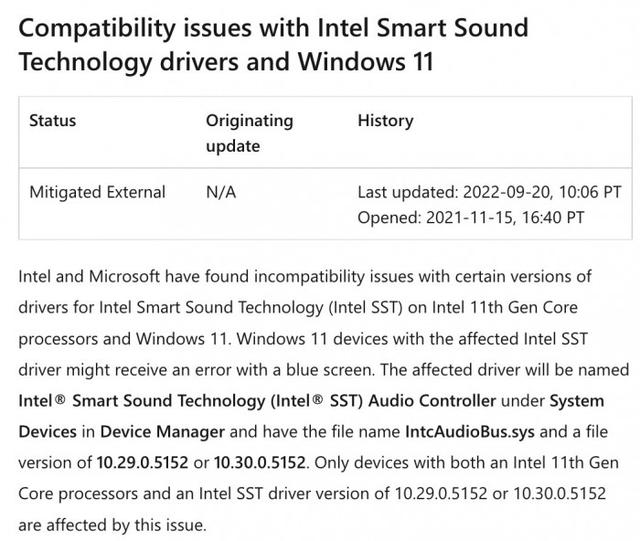The width and height of the screenshot is (640, 541).
Task: Select the Mitigated External status cell
Action: (98, 192)
